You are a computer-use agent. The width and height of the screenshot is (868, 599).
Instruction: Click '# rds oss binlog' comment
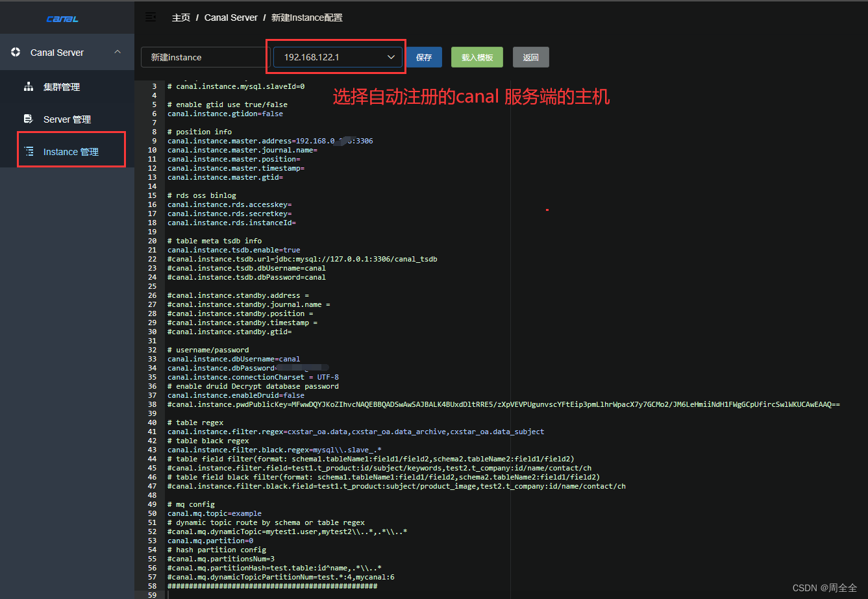pos(202,195)
